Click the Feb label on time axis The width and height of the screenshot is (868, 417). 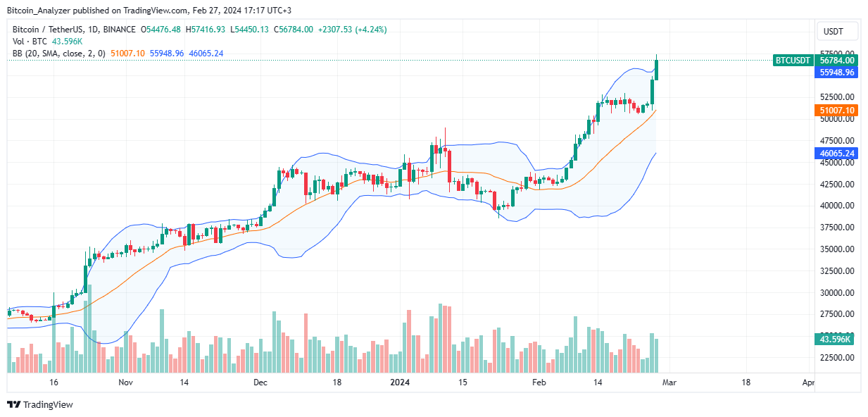(538, 382)
